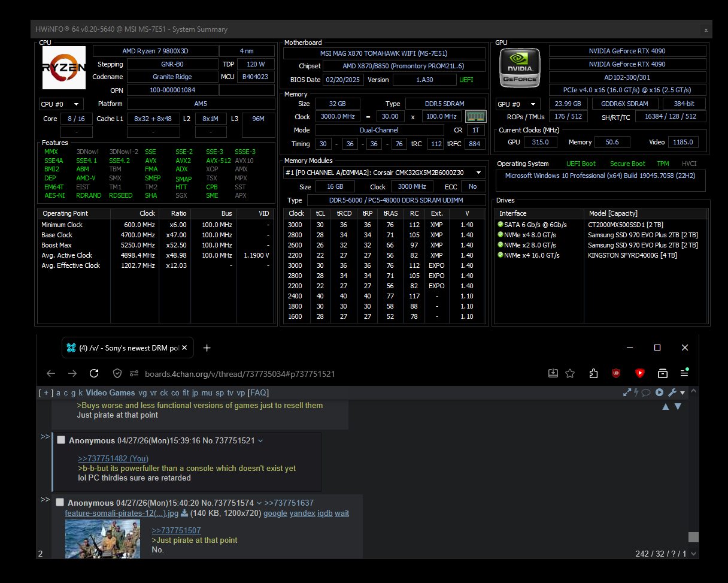Click the Boost Max operating point row
The height and width of the screenshot is (583, 728).
pyautogui.click(x=157, y=245)
